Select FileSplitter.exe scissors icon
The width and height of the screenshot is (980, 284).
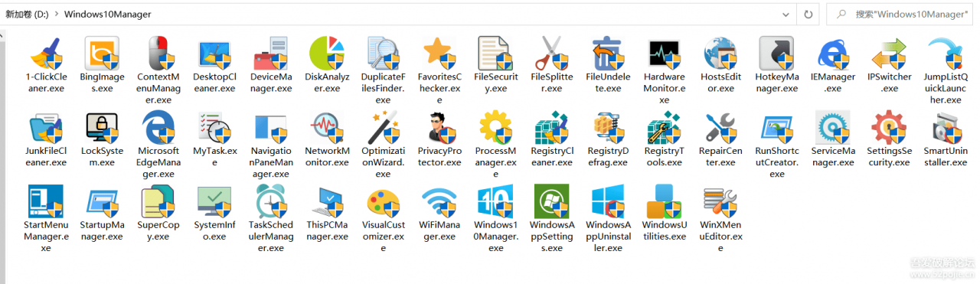coord(551,53)
